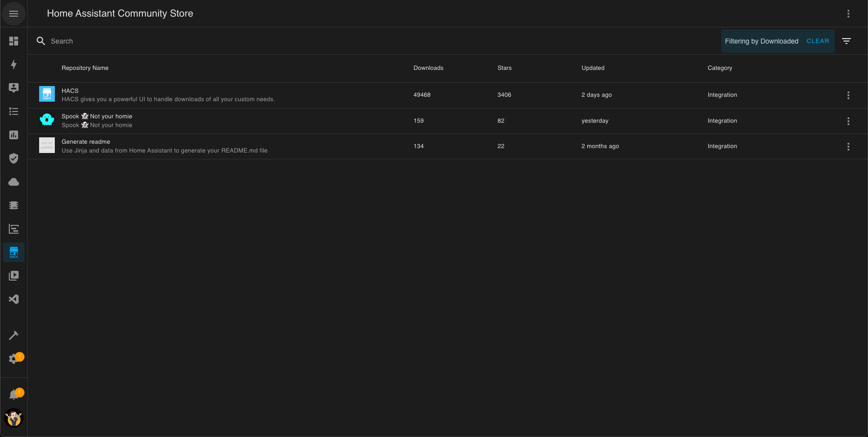Screen dimensions: 868x437
Task: Click '2 days ago' updated cell
Action: tap(596, 95)
